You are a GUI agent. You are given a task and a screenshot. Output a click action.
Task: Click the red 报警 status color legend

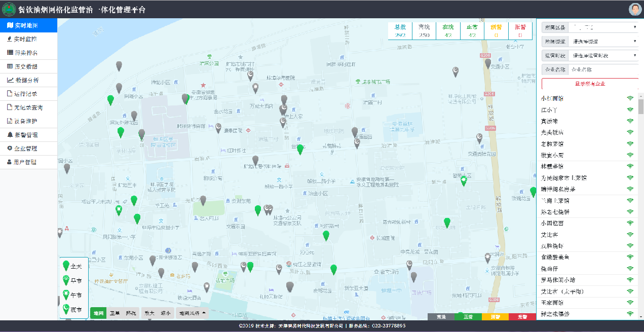[x=522, y=317]
